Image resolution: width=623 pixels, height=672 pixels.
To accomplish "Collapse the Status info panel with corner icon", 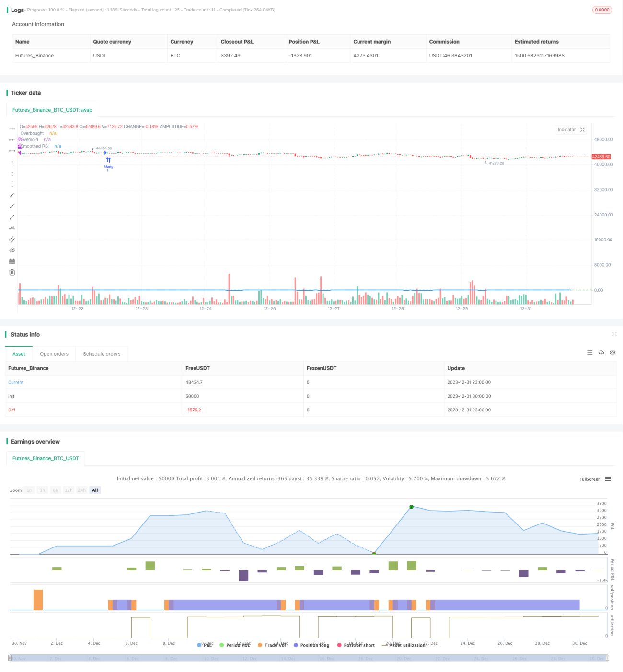I will (x=614, y=334).
